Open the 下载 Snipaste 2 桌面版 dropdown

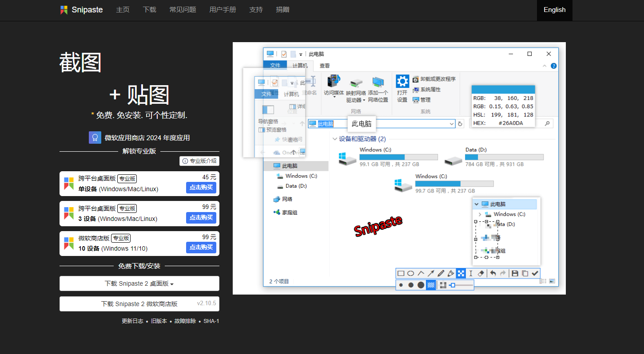tap(139, 283)
